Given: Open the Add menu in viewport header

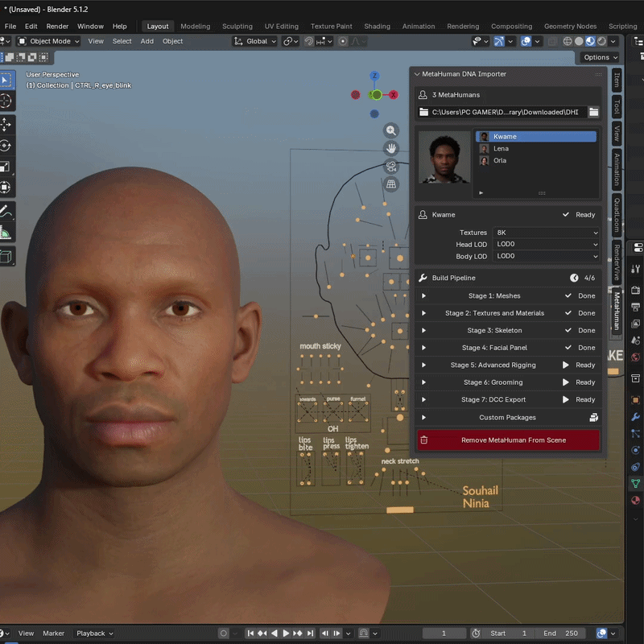Looking at the screenshot, I should pyautogui.click(x=147, y=41).
